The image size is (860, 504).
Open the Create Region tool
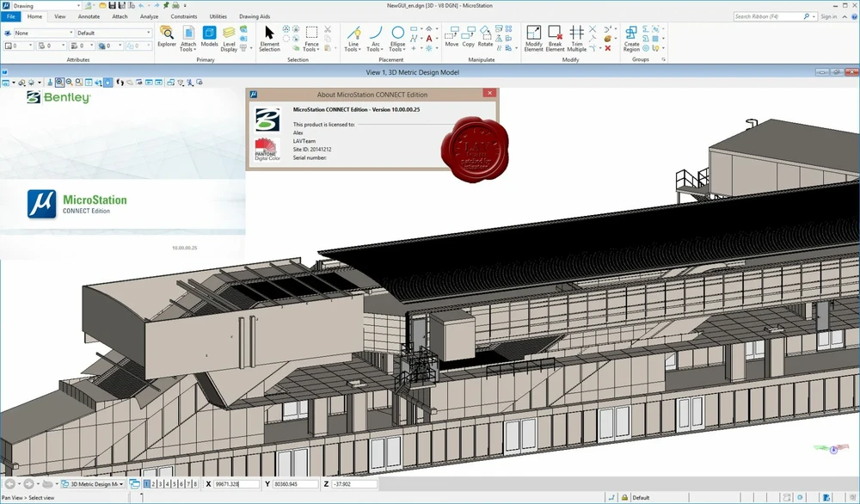tap(631, 37)
